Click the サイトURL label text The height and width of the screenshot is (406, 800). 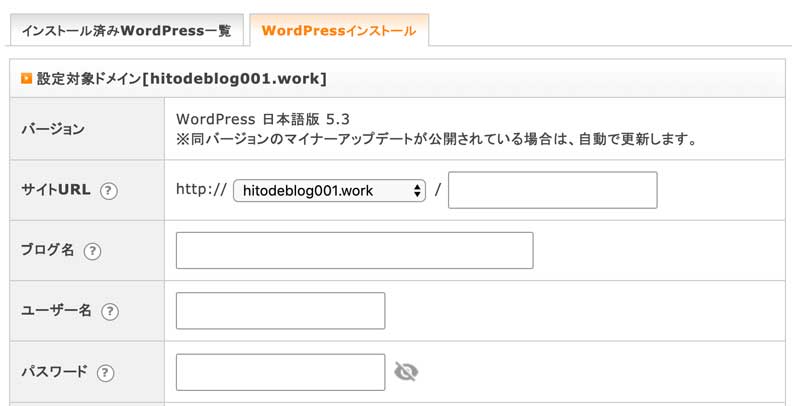(x=56, y=190)
